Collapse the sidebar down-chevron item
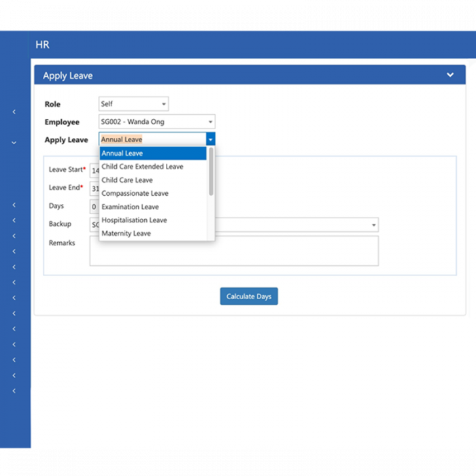 (14, 143)
